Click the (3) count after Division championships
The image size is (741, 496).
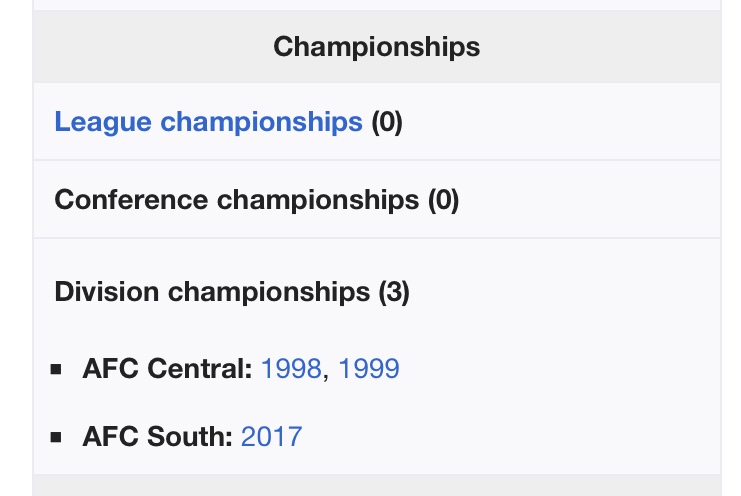click(394, 292)
